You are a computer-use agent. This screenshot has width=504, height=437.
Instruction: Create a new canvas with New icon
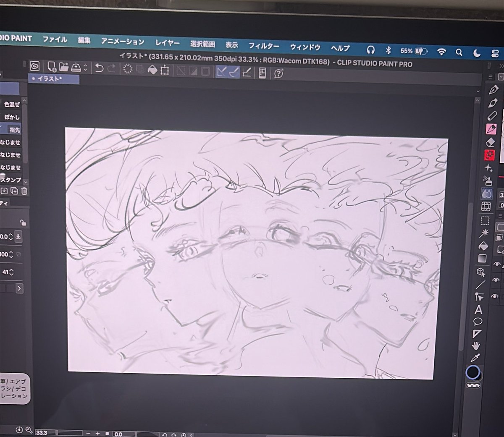click(52, 66)
